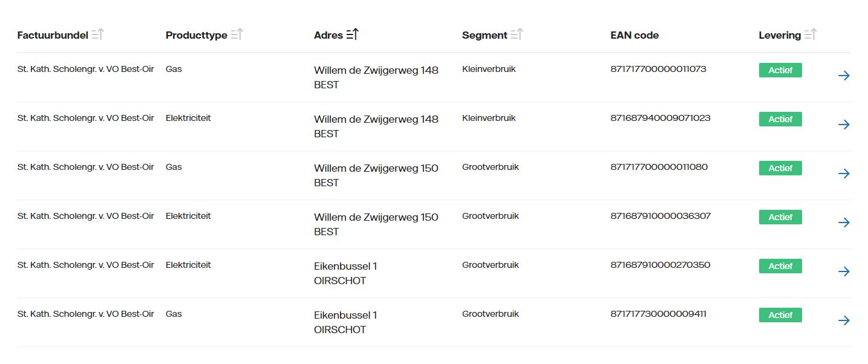Viewport: 868px width, 364px height.
Task: Click the EAN code column header
Action: (635, 35)
